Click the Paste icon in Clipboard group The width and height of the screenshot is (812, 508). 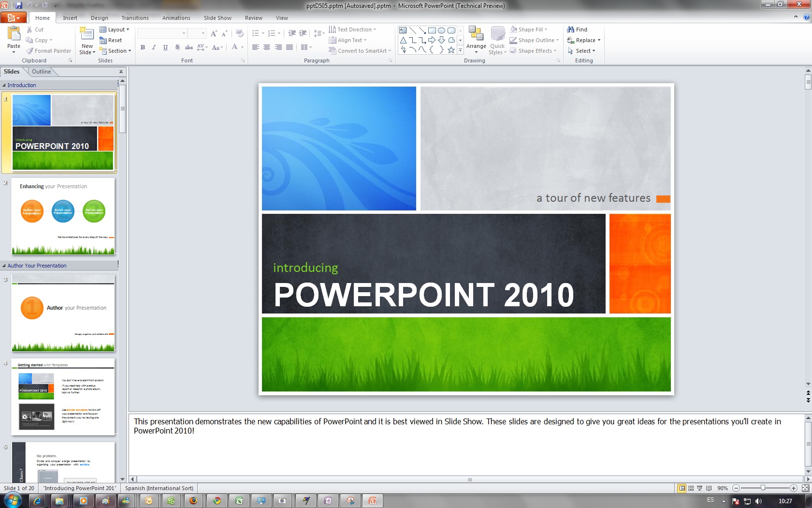tap(14, 35)
